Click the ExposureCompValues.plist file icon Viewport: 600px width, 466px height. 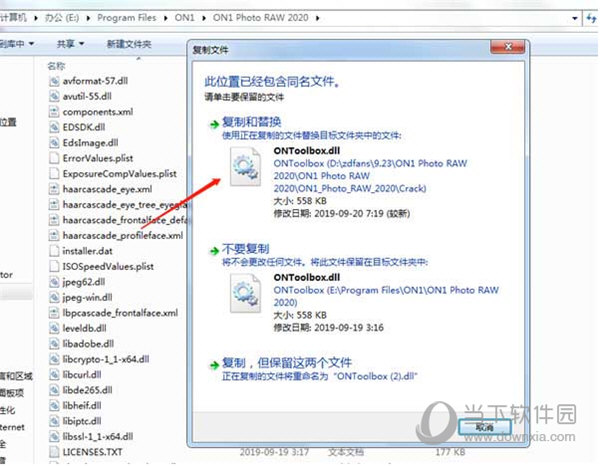click(x=54, y=174)
